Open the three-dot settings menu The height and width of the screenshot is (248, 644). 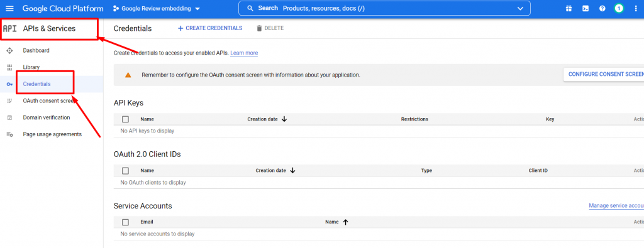[636, 9]
